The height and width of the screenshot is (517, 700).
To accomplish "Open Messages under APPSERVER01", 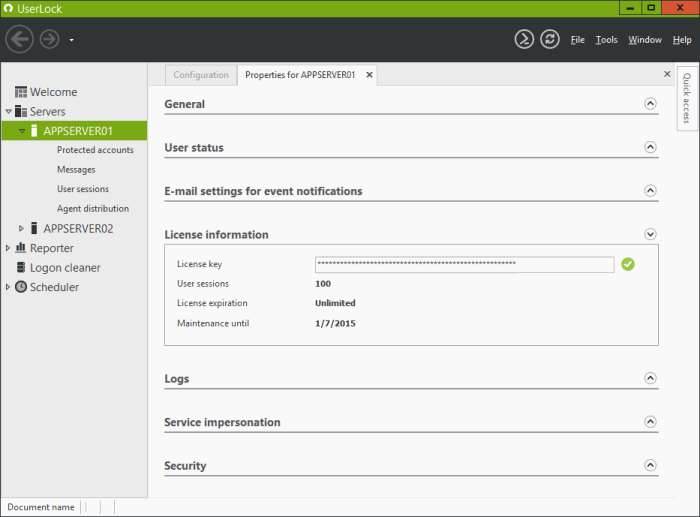I will tap(76, 170).
